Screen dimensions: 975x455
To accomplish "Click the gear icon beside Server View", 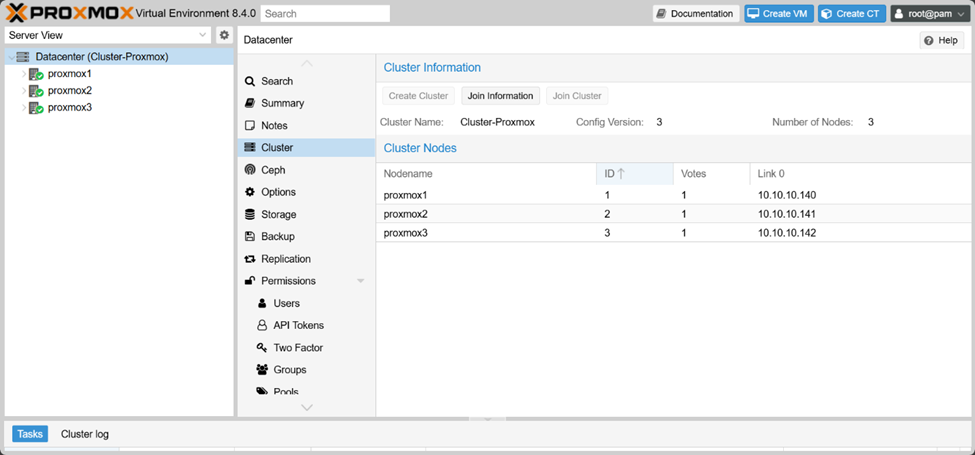I will click(224, 35).
